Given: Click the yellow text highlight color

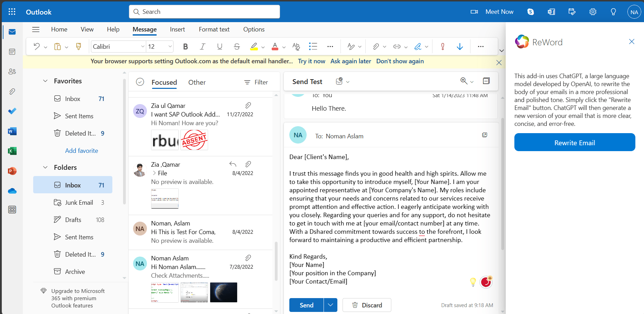Looking at the screenshot, I should coord(254,46).
